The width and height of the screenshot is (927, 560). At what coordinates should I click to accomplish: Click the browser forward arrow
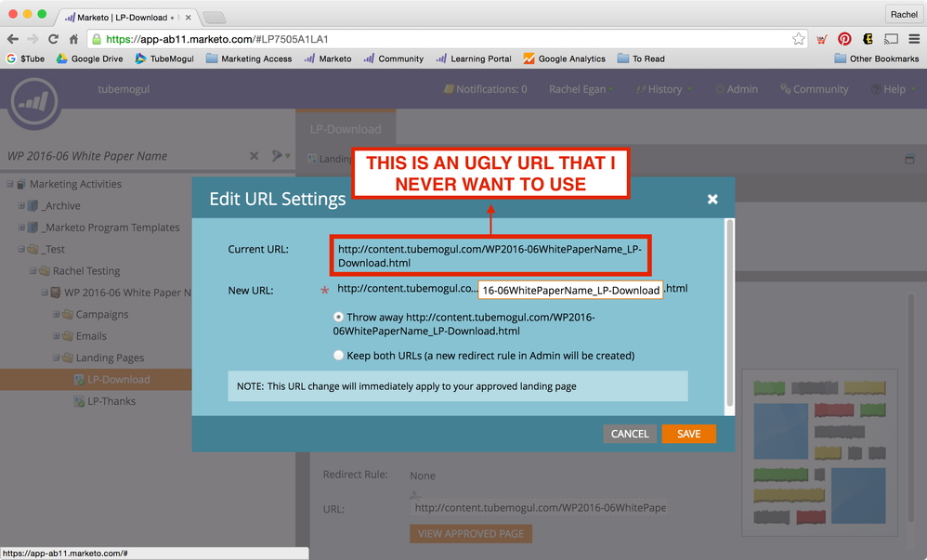tap(33, 39)
